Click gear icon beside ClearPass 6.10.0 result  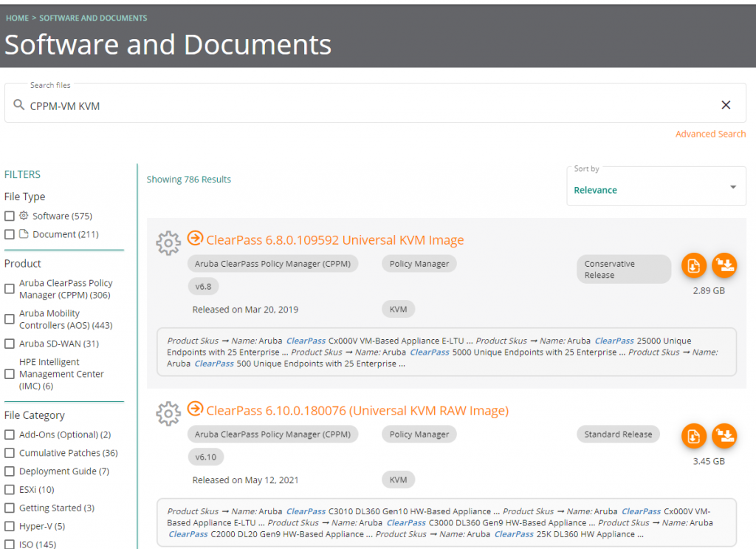click(168, 413)
